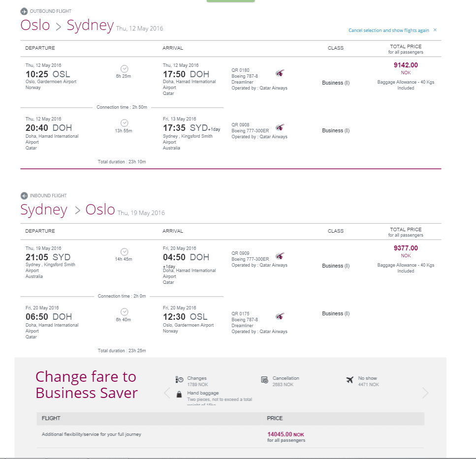Show next fare conditions with right chevron
Screen dimensions: 476x459
tap(425, 393)
